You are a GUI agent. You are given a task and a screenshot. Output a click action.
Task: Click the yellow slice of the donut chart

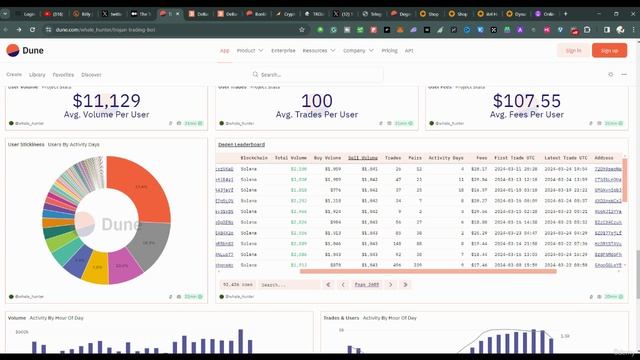pos(96,268)
